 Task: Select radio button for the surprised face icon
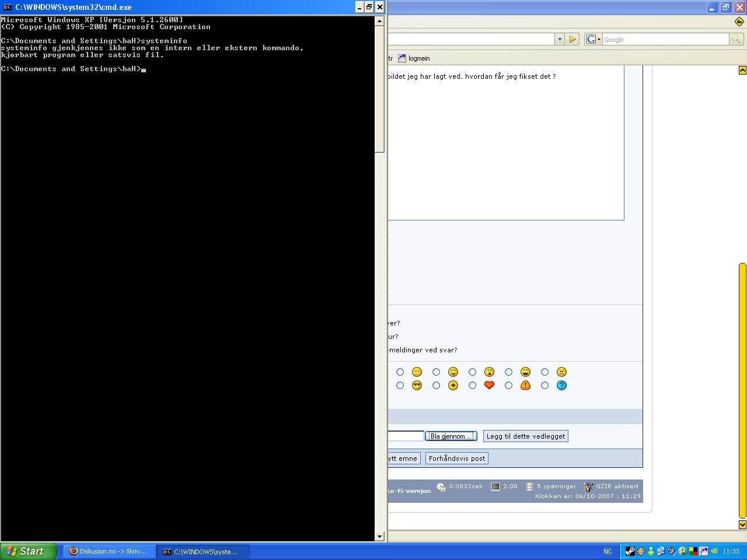click(472, 372)
